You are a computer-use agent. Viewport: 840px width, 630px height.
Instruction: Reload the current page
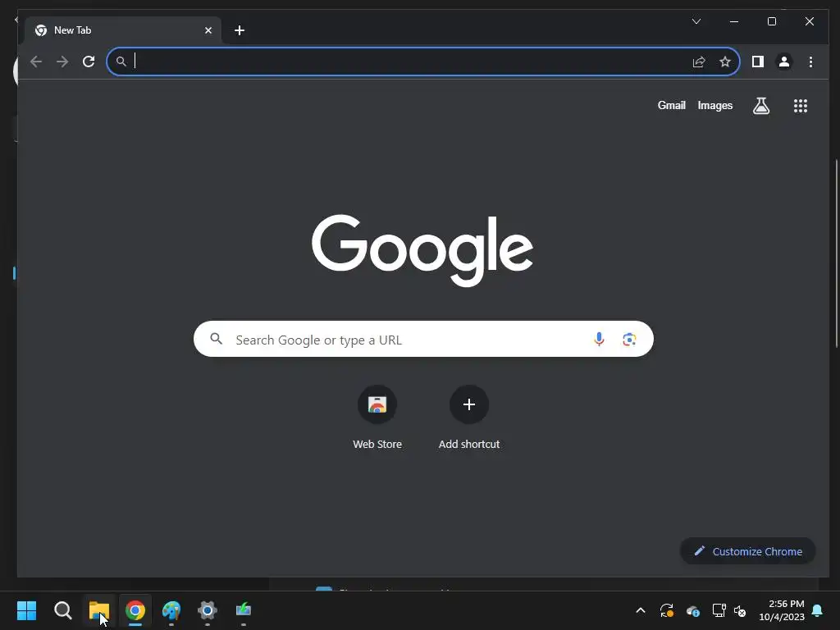point(89,62)
